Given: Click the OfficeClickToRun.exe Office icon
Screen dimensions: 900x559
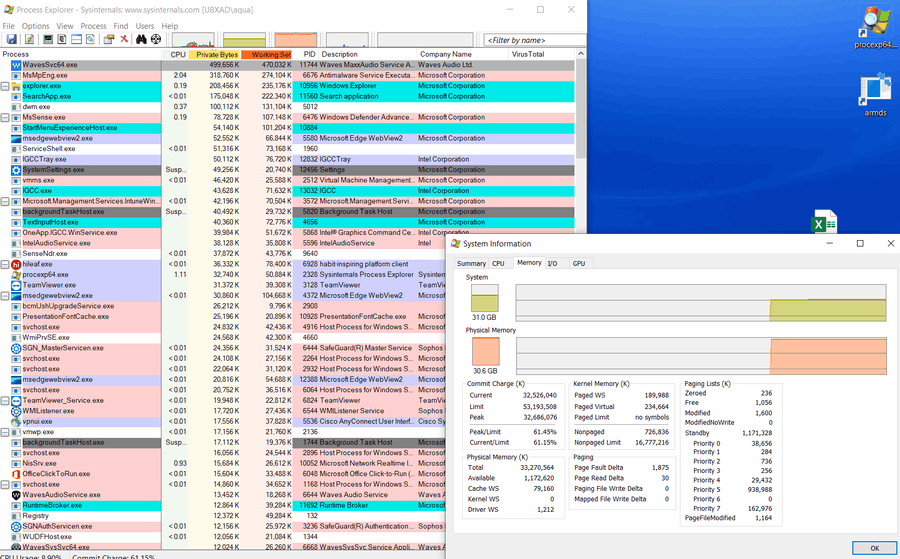Looking at the screenshot, I should coord(16,474).
